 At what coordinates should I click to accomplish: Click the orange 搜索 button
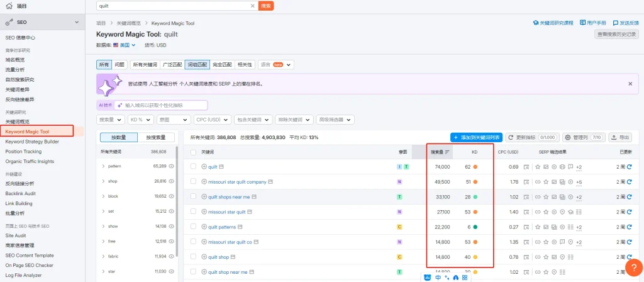click(x=266, y=6)
